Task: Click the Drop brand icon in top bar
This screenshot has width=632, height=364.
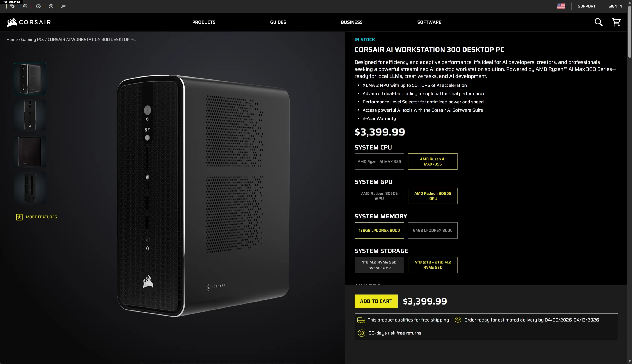Action: 12,6
